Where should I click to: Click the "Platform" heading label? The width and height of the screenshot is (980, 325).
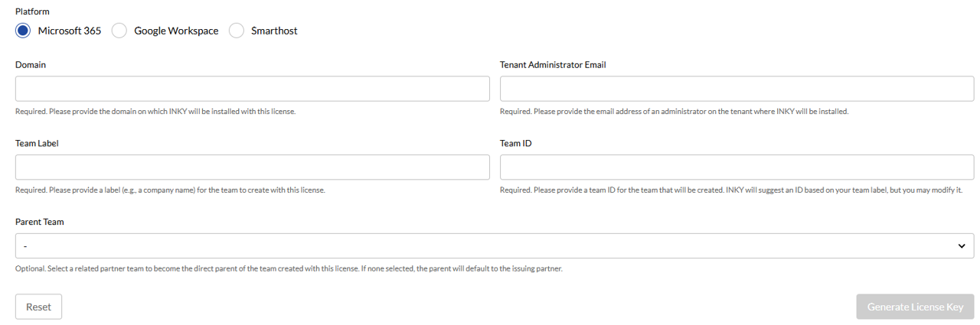click(x=32, y=11)
